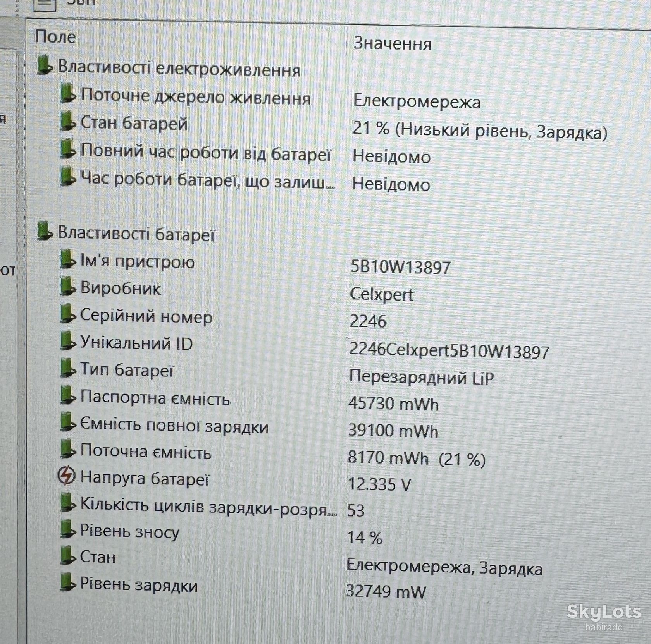Image resolution: width=651 pixels, height=644 pixels.
Task: Click icon next to the Стан row
Action: click(68, 556)
